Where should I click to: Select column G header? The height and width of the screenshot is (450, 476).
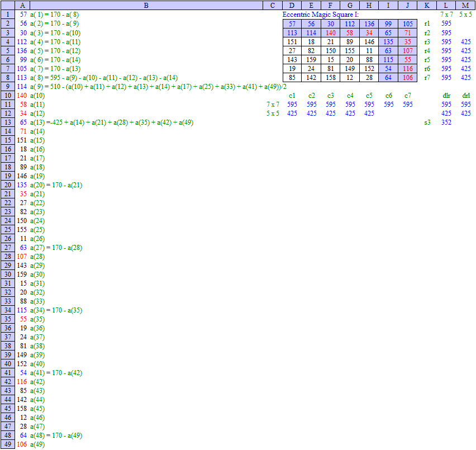click(350, 5)
